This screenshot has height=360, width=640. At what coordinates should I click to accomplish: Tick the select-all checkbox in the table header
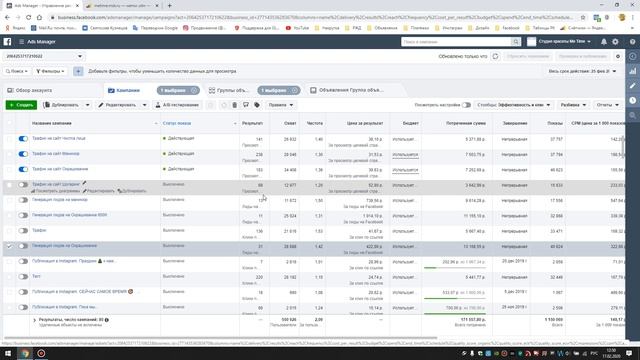click(9, 123)
